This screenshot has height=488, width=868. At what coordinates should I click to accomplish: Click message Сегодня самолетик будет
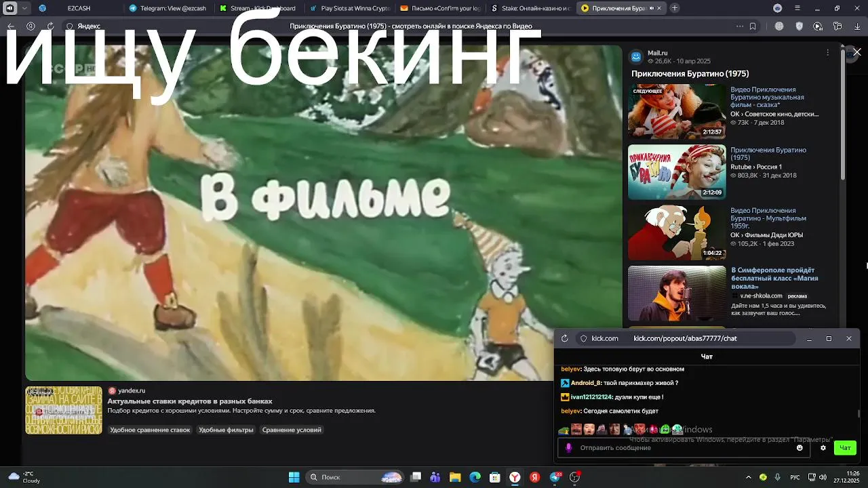pos(620,411)
